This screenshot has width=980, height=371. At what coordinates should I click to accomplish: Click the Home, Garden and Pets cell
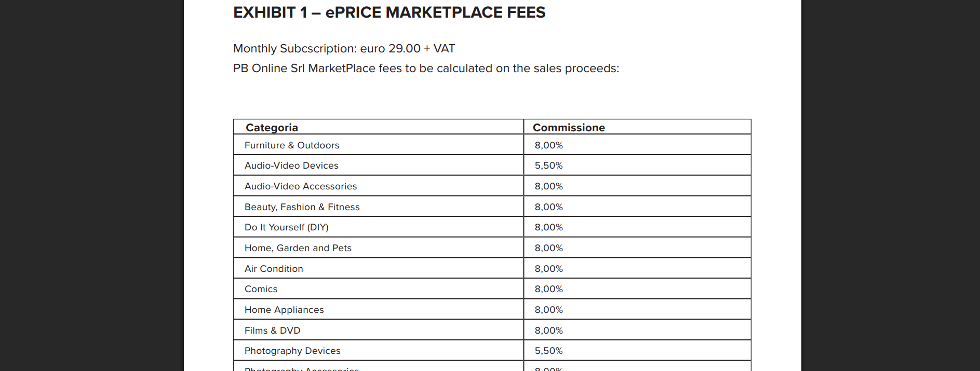pyautogui.click(x=298, y=248)
